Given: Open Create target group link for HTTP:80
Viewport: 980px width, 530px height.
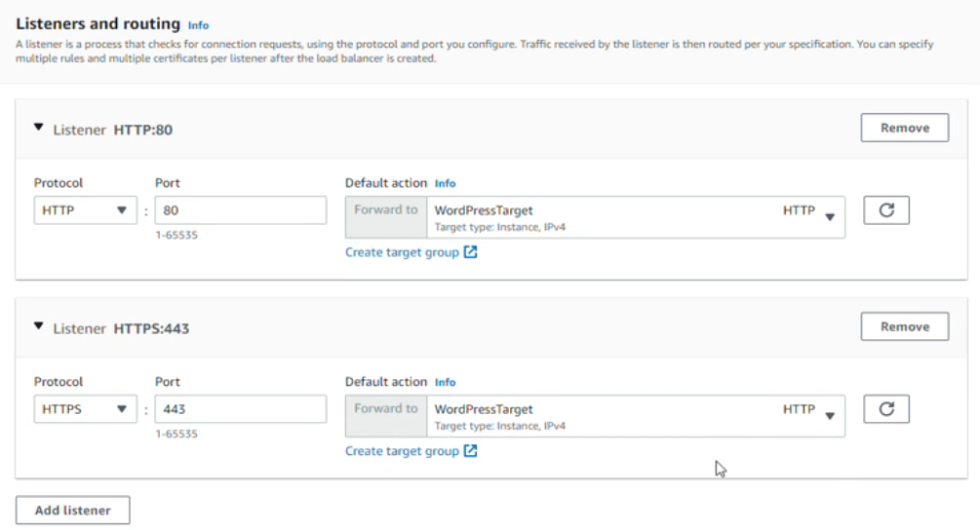Looking at the screenshot, I should coord(402,252).
